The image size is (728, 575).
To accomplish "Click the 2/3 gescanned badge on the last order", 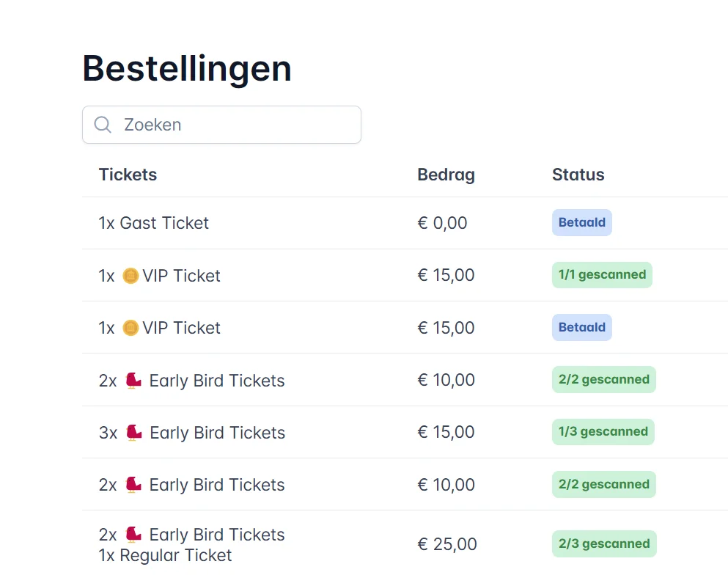I will click(x=603, y=543).
